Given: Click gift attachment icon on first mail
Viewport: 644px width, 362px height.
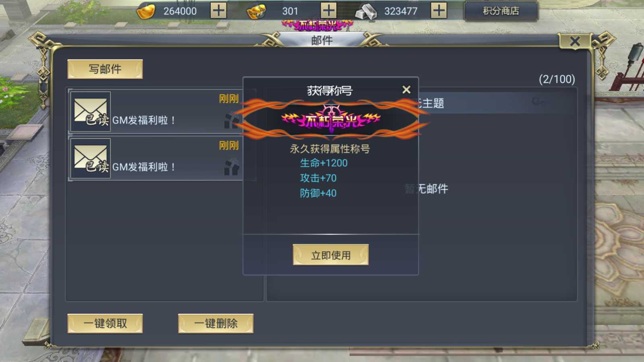Looking at the screenshot, I should [231, 120].
